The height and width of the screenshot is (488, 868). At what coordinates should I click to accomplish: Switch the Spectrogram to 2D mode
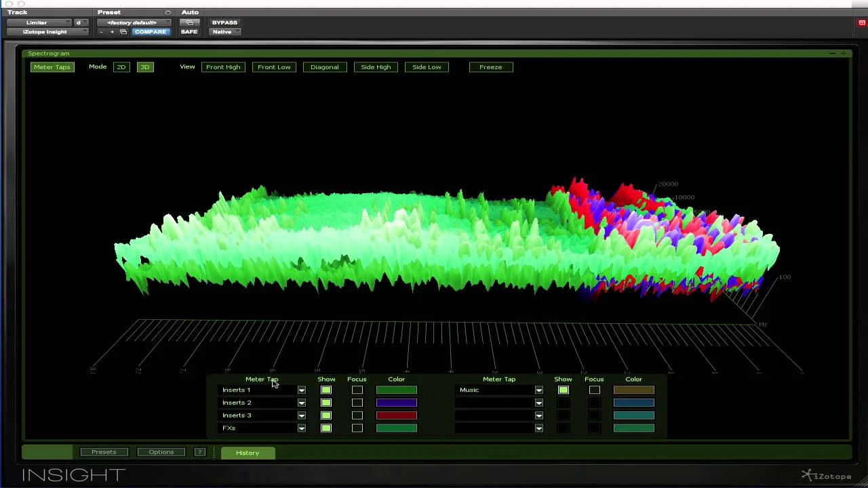pyautogui.click(x=121, y=66)
